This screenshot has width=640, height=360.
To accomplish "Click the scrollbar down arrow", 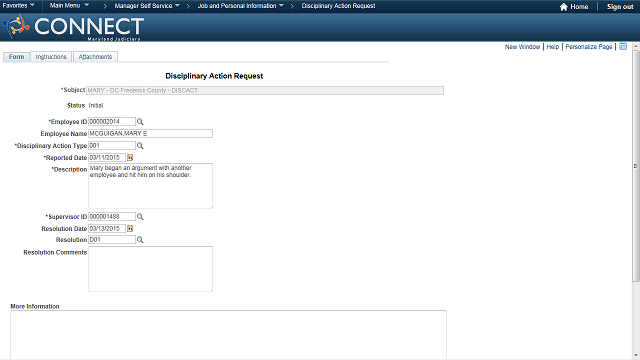I will 636,356.
